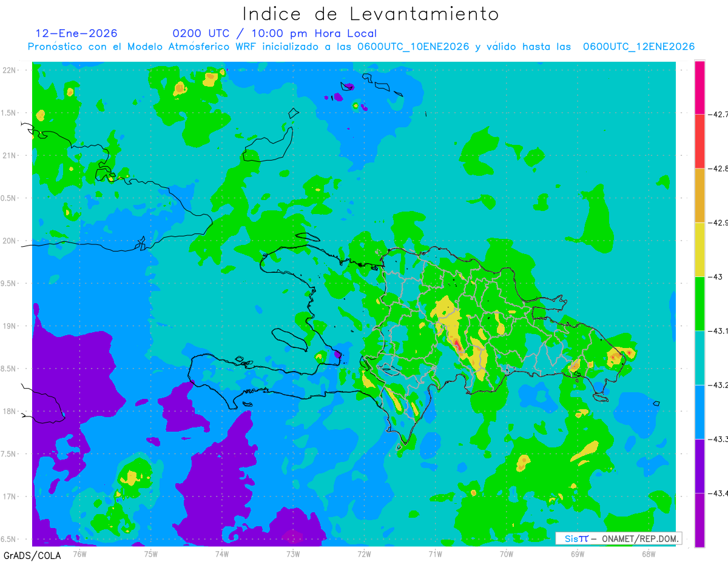
Task: Click the 'ONAMET/REP.DOM.' label box
Action: (619, 538)
